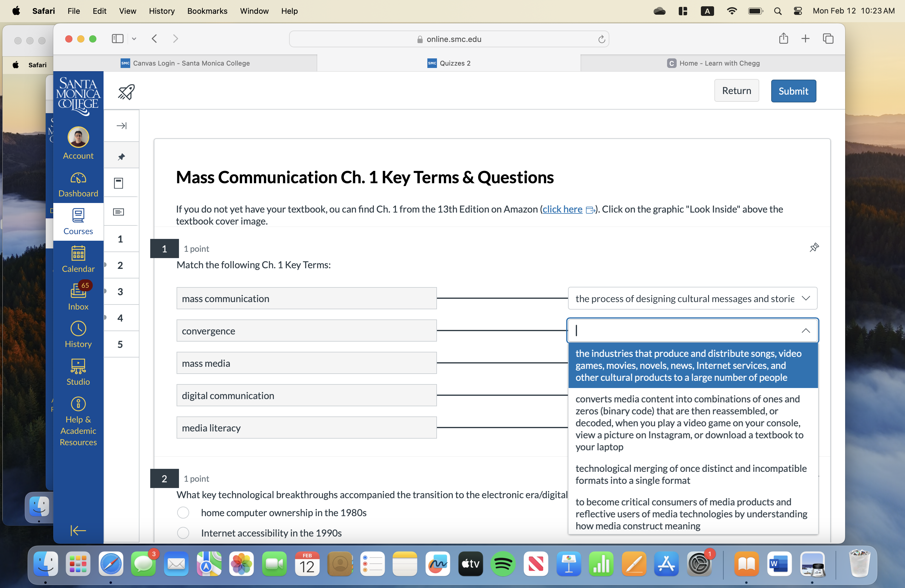Select home computer ownership in 1980s
This screenshot has width=905, height=588.
pyautogui.click(x=183, y=513)
